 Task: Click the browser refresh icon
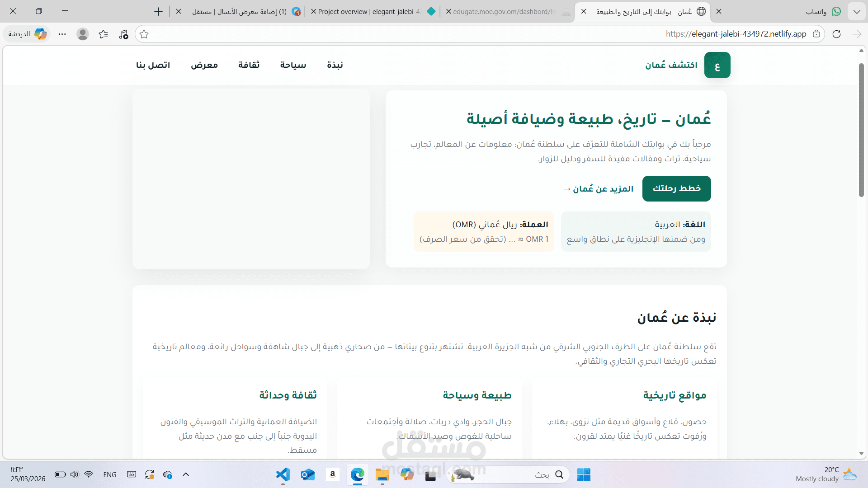(x=836, y=34)
